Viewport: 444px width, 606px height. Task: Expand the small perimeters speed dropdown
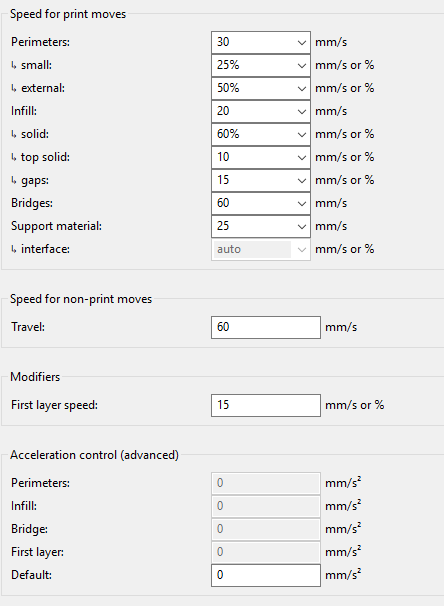(302, 65)
